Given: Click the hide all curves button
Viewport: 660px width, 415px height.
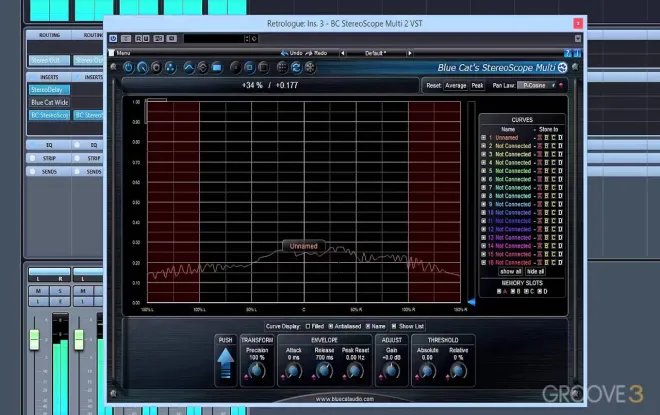Looking at the screenshot, I should point(535,271).
